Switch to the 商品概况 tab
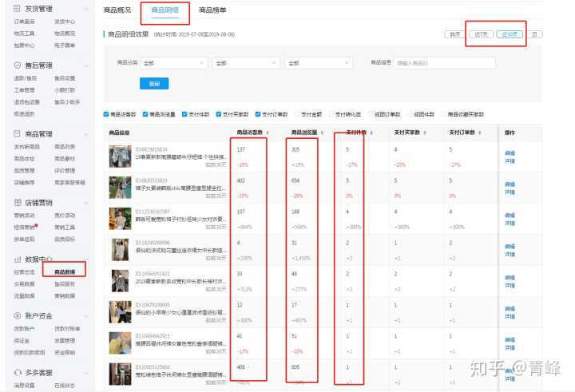 [119, 10]
